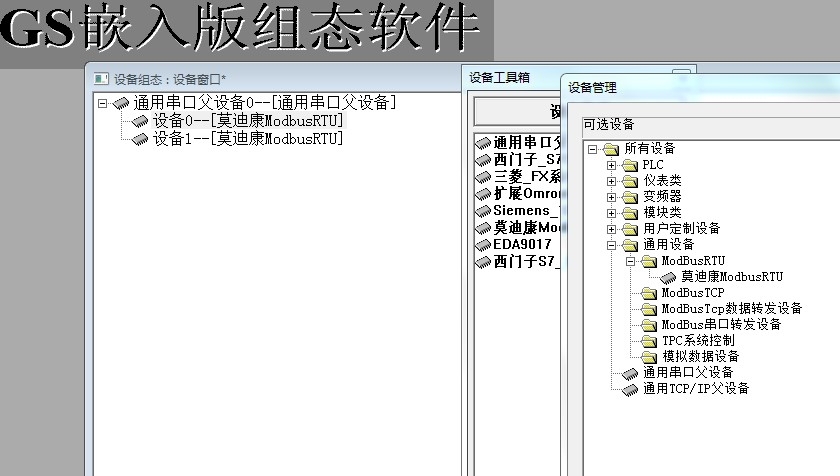This screenshot has height=476, width=840.
Task: Click 通用设备 folder icon
Action: (630, 245)
